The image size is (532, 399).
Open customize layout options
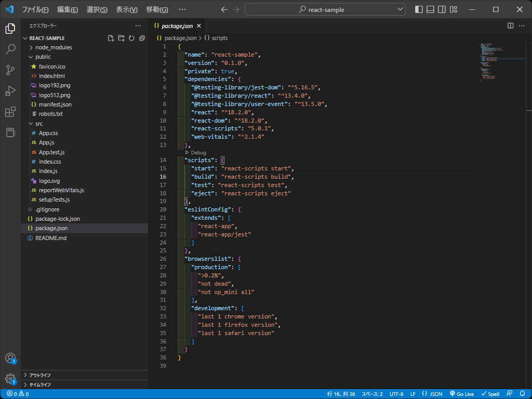pyautogui.click(x=454, y=9)
